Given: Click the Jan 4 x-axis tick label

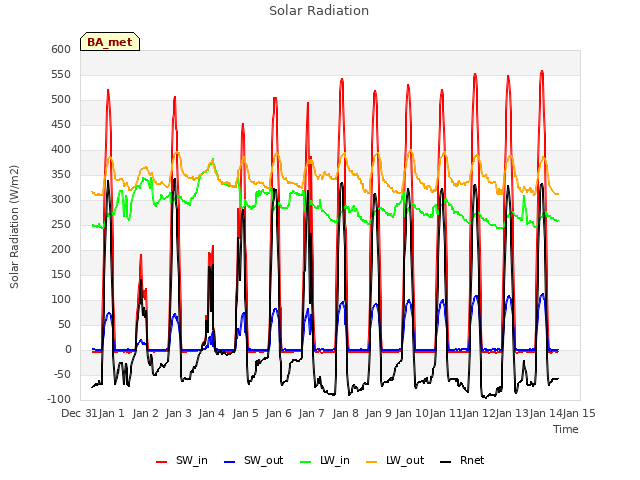Looking at the screenshot, I should 212,413.
